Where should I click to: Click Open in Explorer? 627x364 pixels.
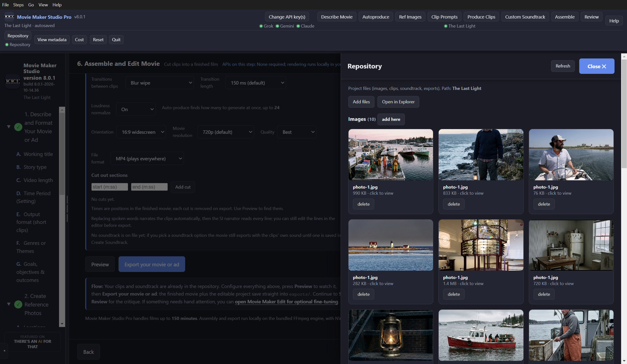[398, 102]
